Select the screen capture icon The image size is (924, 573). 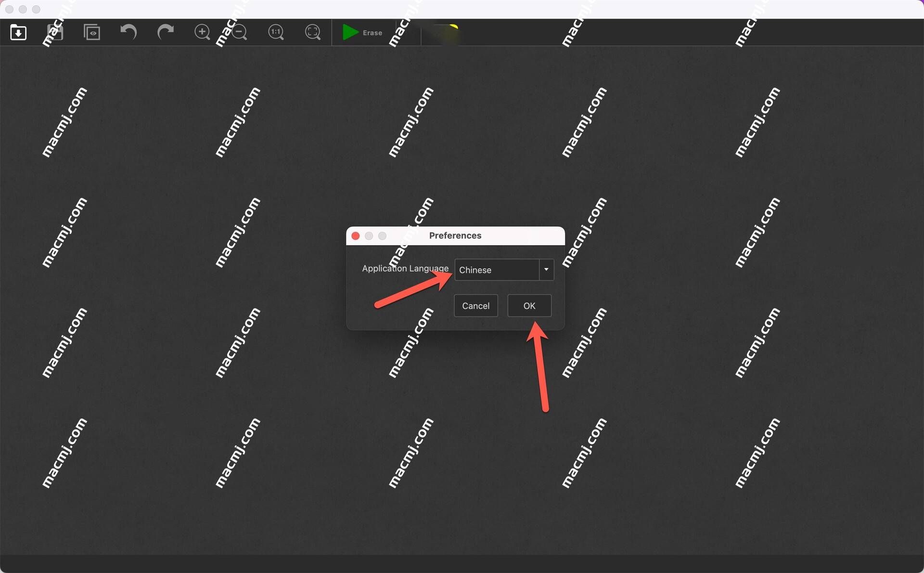pos(92,32)
